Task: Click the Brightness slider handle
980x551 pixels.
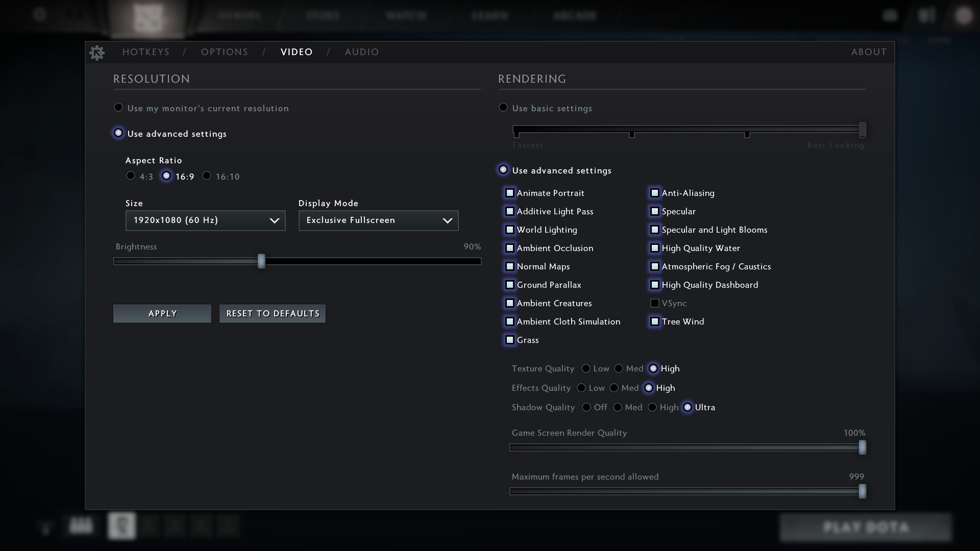Action: coord(261,261)
